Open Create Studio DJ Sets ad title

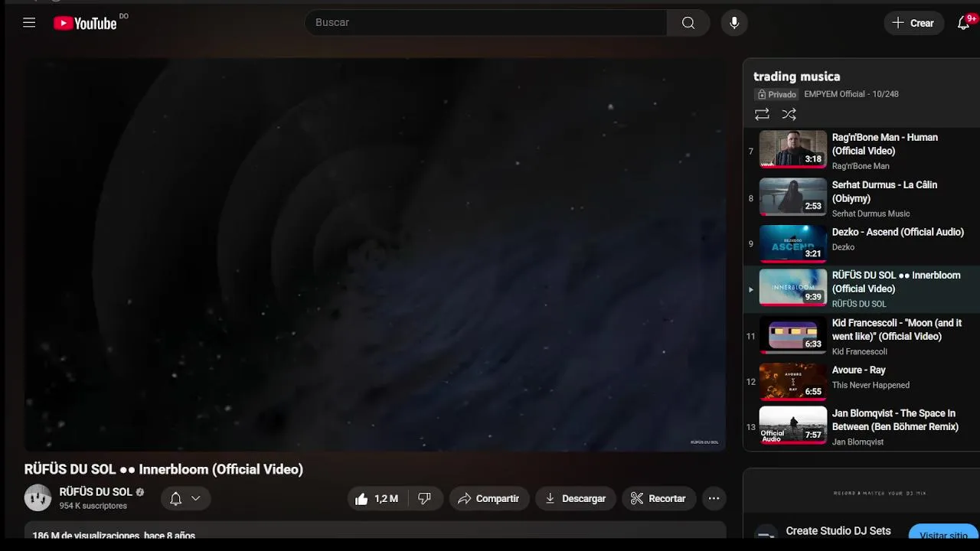point(838,530)
